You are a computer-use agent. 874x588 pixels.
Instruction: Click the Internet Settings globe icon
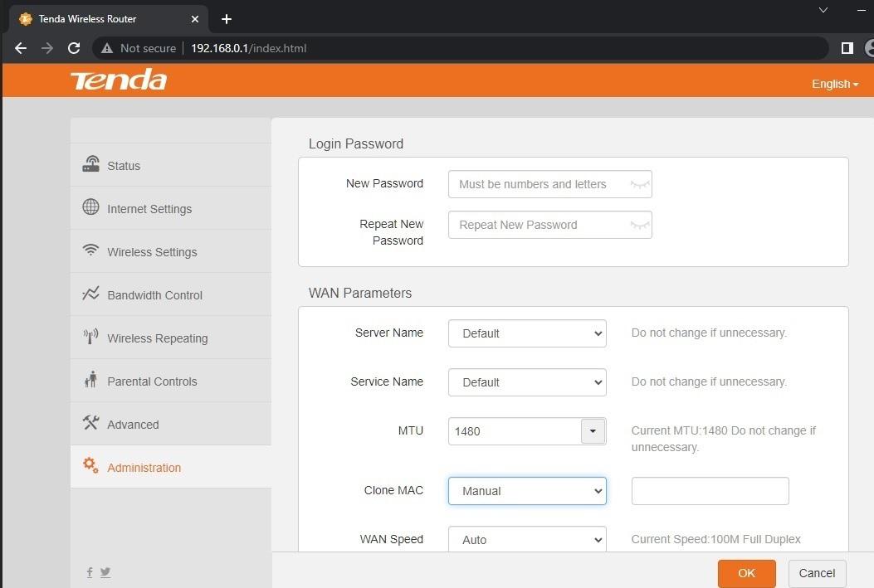coord(90,207)
